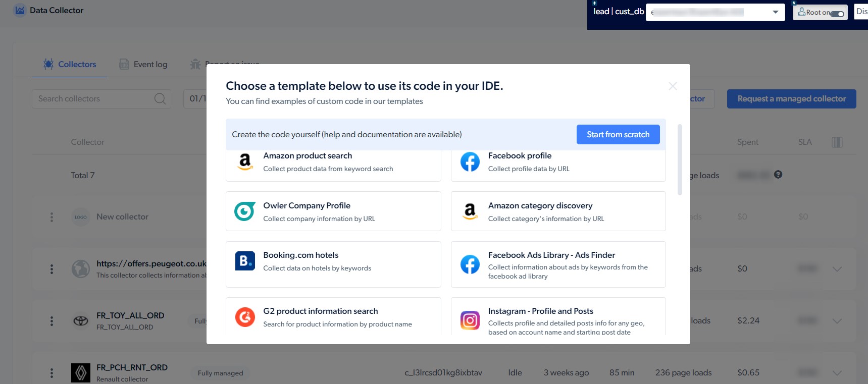Select the Owler Company Profile template

pyautogui.click(x=333, y=211)
